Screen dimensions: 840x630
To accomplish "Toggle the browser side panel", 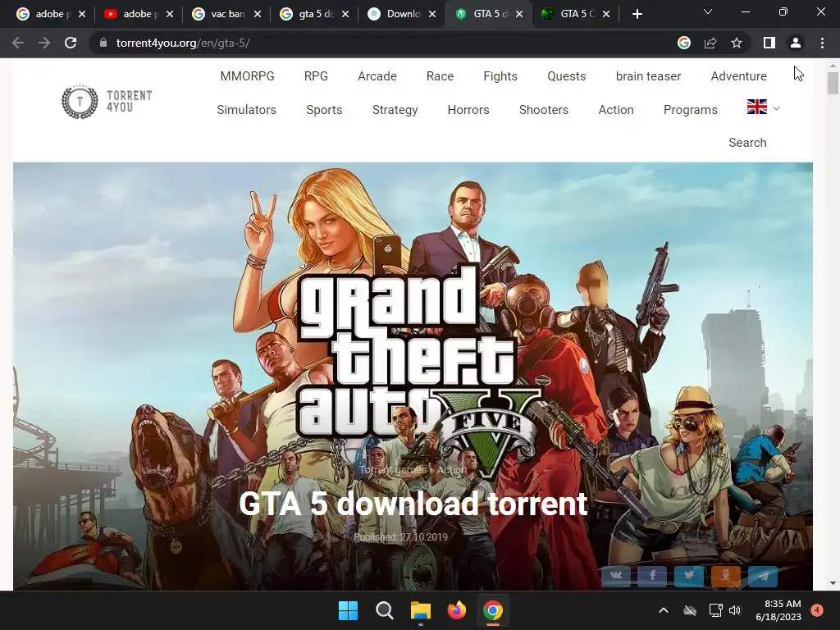I will coord(769,43).
